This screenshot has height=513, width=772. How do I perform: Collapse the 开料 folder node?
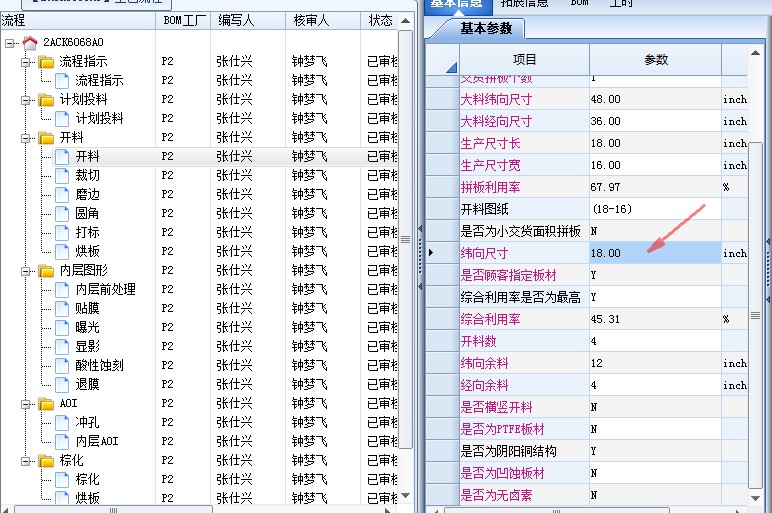(x=26, y=138)
